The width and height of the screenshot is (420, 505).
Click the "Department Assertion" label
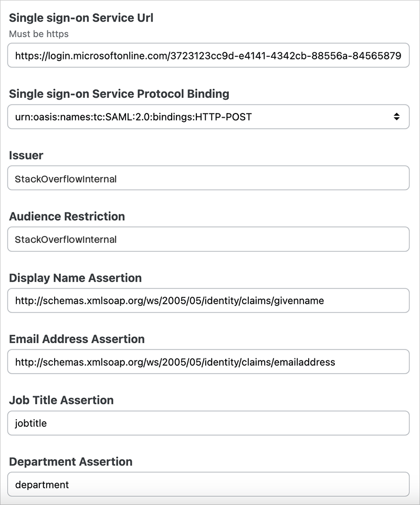70,461
